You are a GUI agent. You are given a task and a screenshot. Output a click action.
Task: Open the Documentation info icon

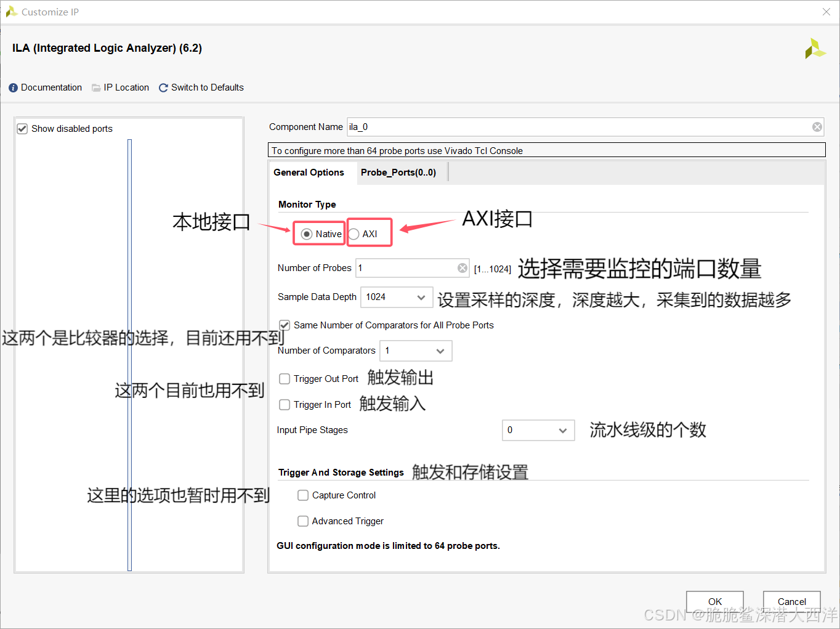tap(13, 88)
